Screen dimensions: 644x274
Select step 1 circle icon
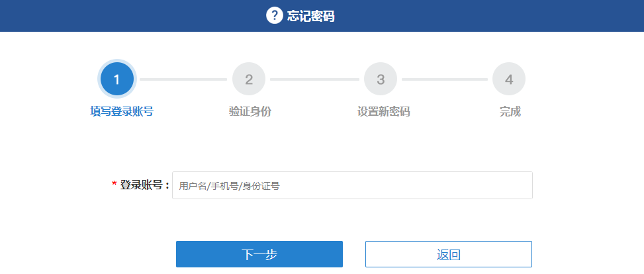117,79
